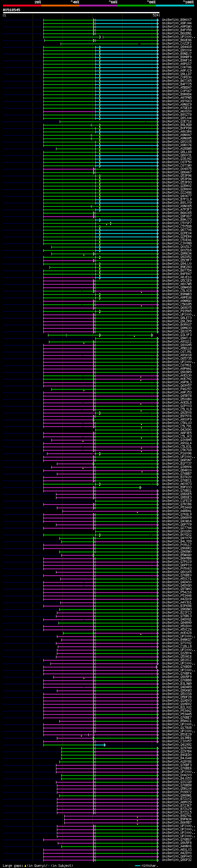Viewport: 197px width, 868px height.
Task: Select the UniRef100_Q13MR1 label
Action: tap(177, 738)
